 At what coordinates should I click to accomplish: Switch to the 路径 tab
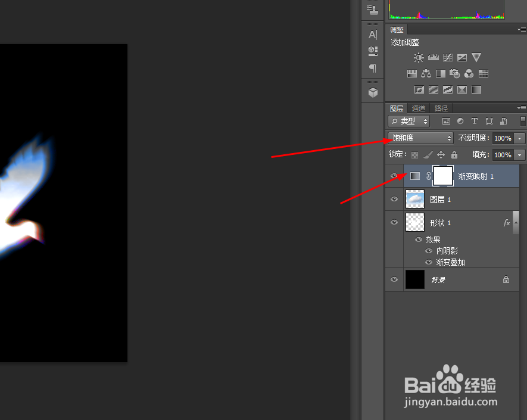click(x=441, y=108)
